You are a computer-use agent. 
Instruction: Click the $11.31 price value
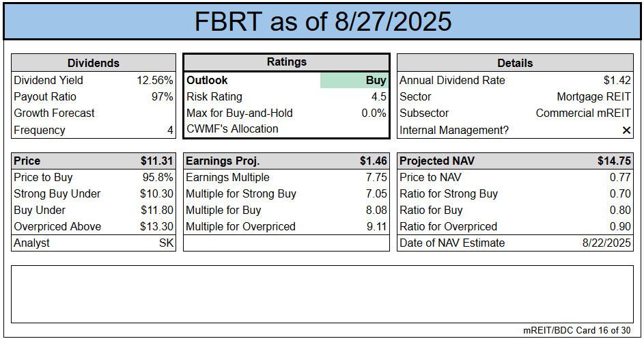coord(156,161)
